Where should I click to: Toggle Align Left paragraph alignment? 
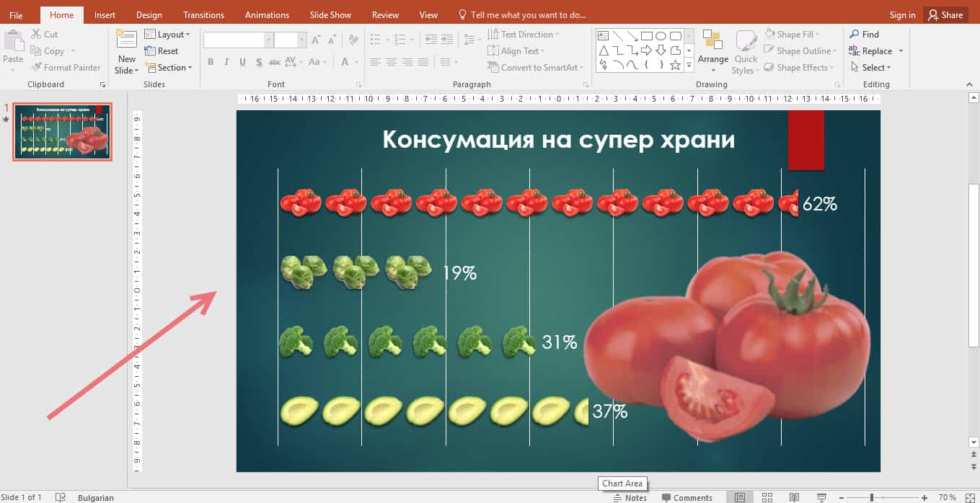[x=376, y=62]
